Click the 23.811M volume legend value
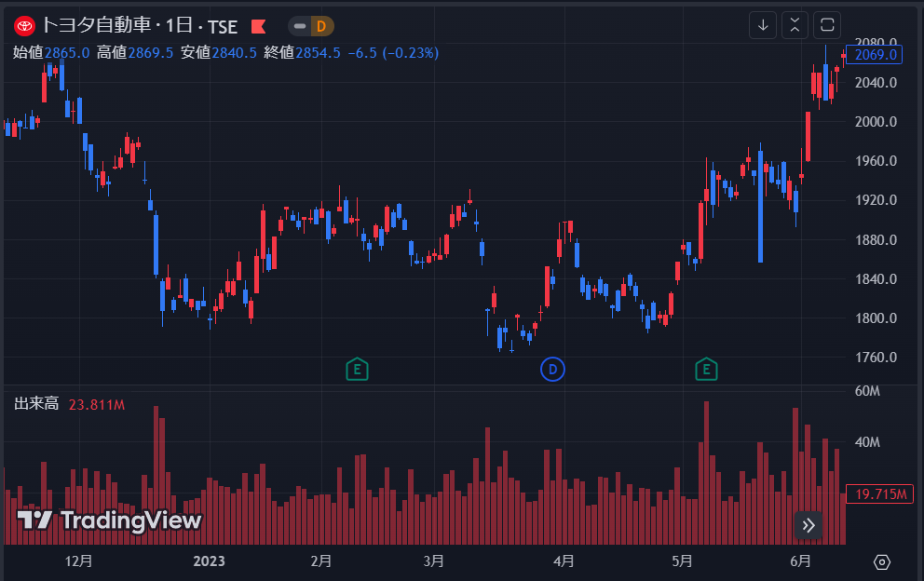924x581 pixels. tap(95, 404)
